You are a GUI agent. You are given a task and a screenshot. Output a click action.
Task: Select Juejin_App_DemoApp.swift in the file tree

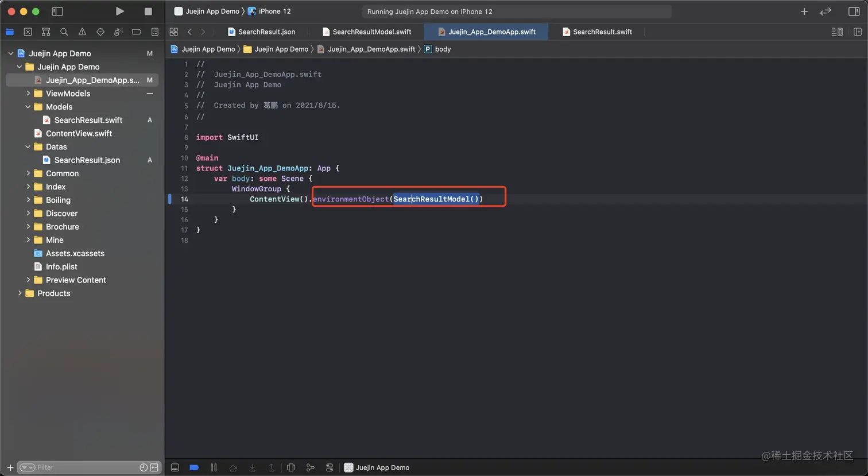point(82,80)
